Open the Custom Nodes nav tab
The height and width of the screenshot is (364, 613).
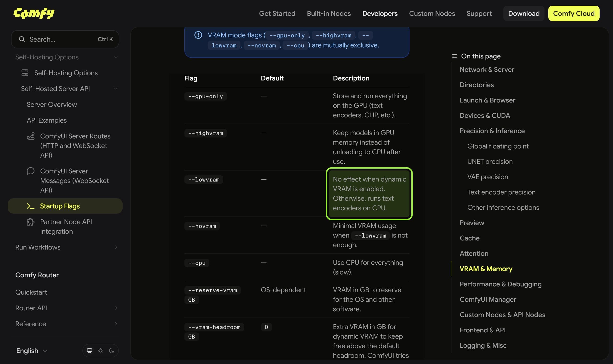tap(432, 13)
